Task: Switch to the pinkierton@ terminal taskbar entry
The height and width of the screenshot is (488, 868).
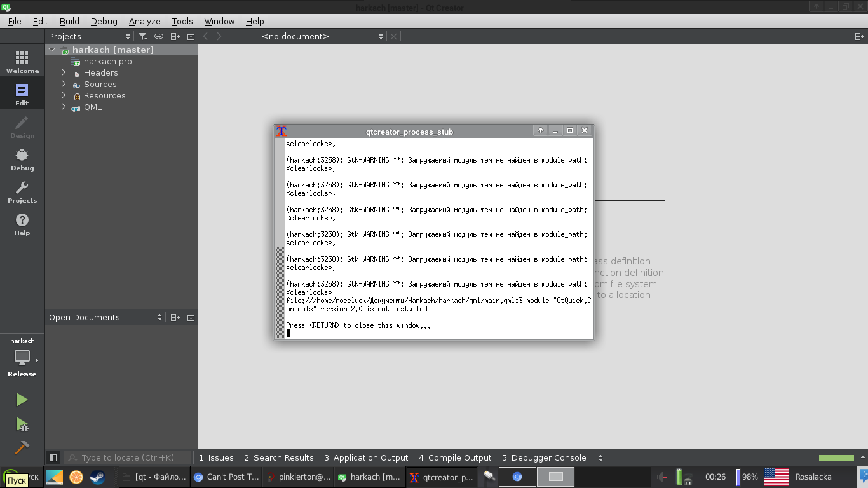Action: pyautogui.click(x=299, y=477)
